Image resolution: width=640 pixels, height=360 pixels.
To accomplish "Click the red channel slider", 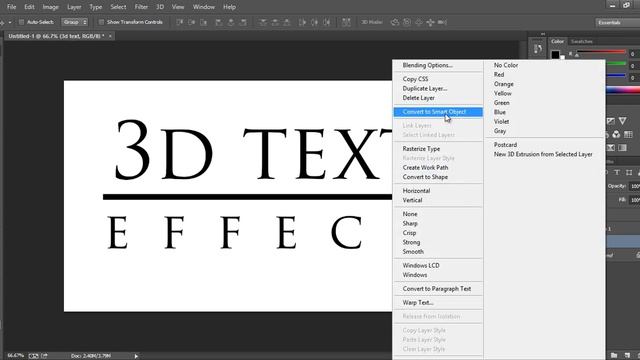I will click(601, 52).
